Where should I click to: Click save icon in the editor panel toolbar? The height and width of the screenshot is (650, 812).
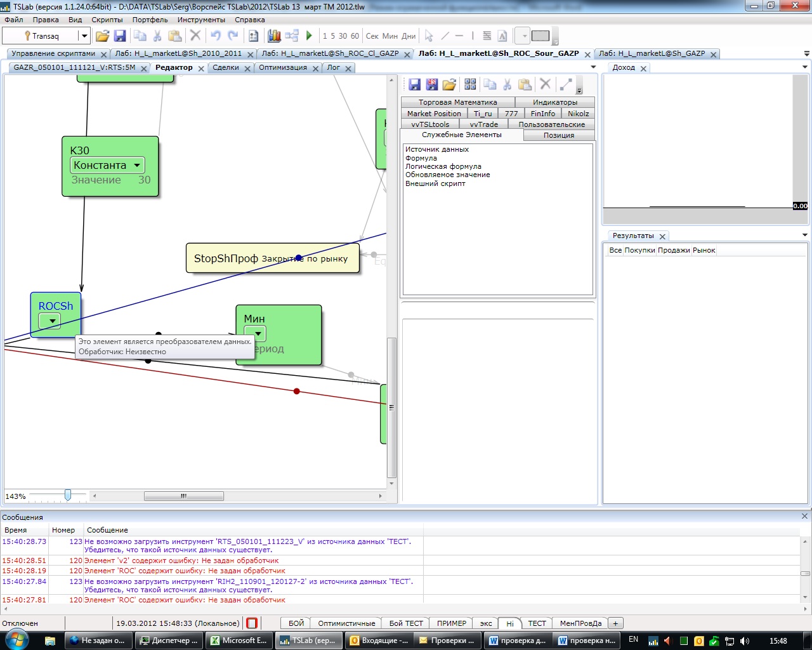414,84
